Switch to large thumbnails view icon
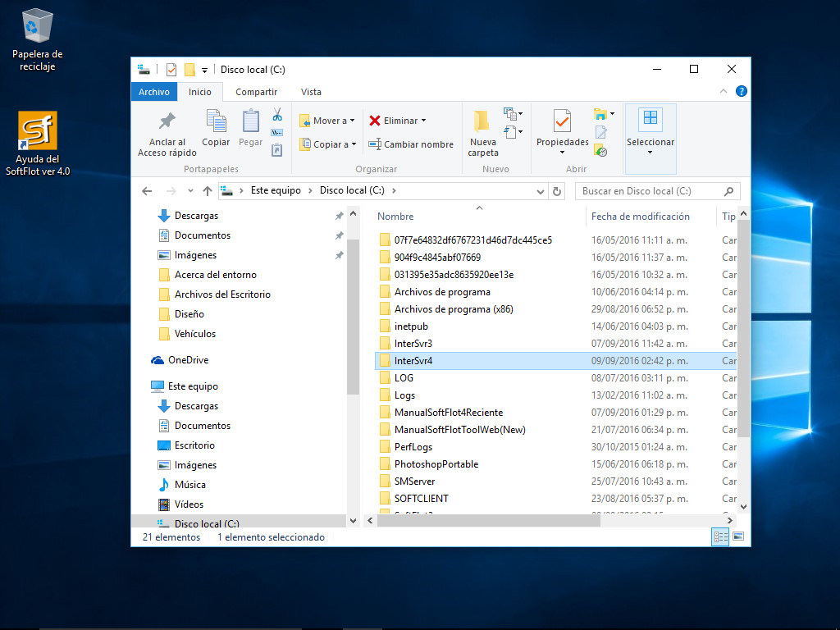 click(738, 537)
